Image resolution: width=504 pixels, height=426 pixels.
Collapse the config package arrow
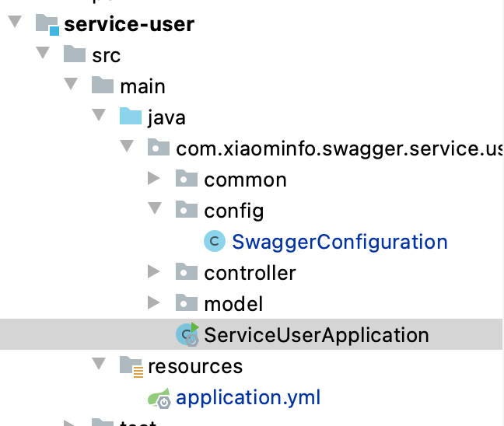(x=154, y=211)
